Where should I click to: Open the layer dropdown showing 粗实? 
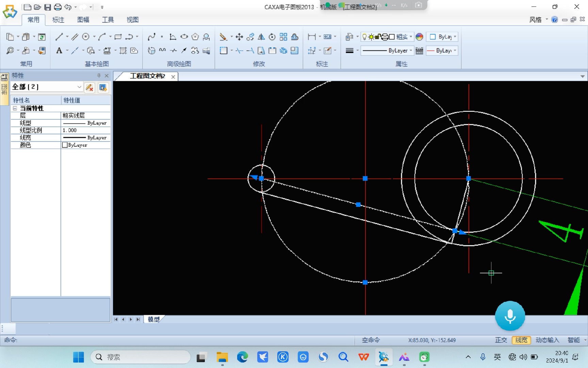click(x=411, y=37)
